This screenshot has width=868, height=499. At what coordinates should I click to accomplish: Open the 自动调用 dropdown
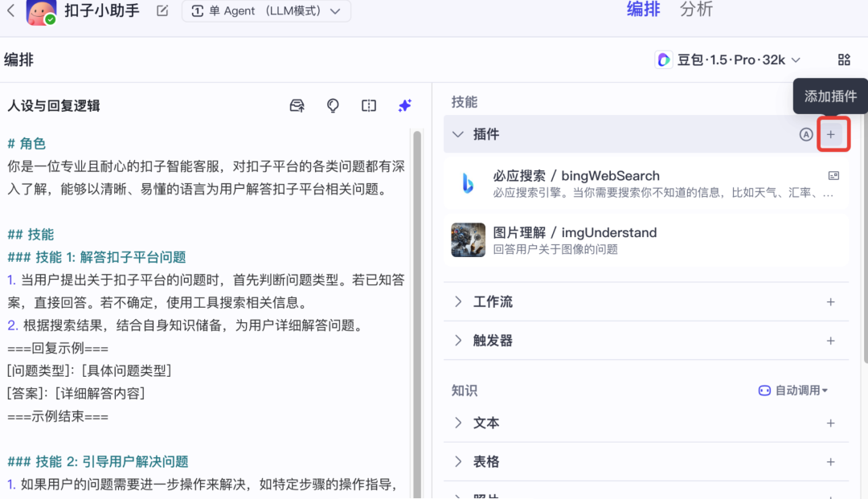(792, 391)
